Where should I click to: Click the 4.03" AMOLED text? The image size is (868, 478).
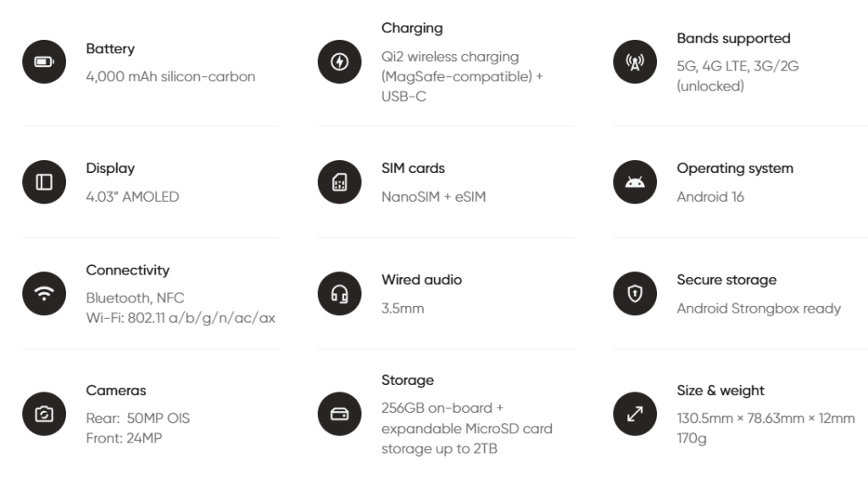(132, 197)
